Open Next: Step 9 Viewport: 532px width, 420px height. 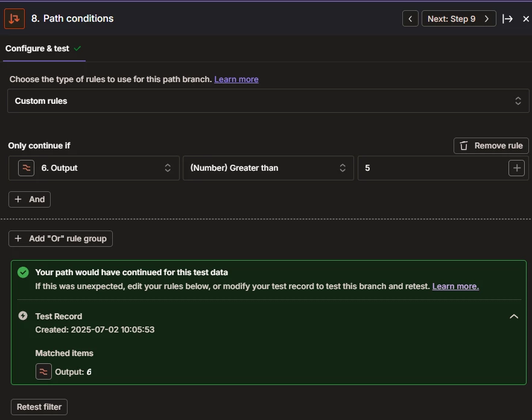click(458, 19)
